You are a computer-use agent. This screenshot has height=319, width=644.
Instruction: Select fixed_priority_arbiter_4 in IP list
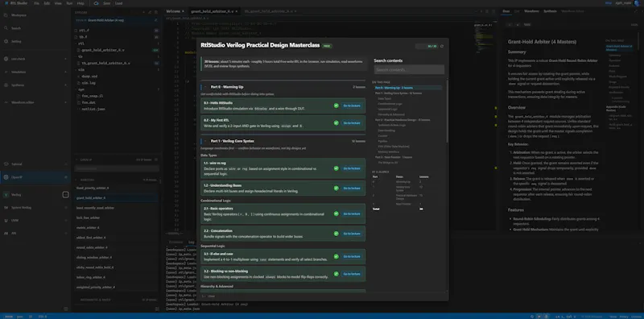point(93,188)
